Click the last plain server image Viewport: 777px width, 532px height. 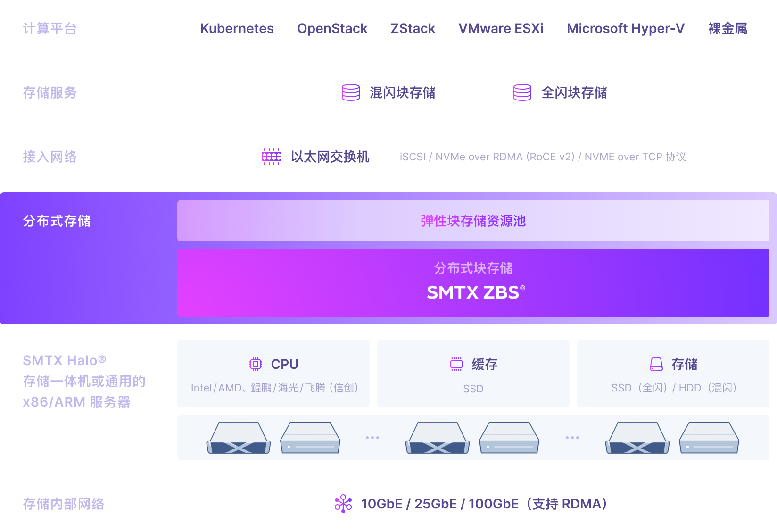pos(709,438)
